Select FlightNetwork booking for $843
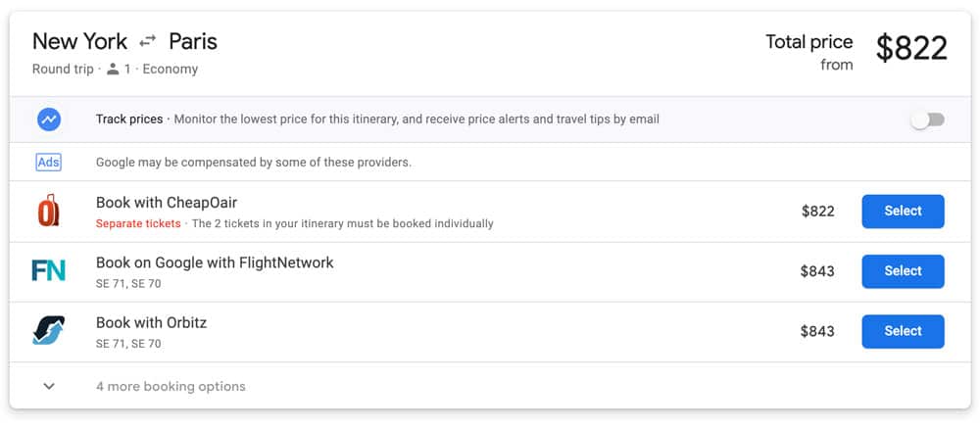The image size is (980, 429). tap(903, 271)
